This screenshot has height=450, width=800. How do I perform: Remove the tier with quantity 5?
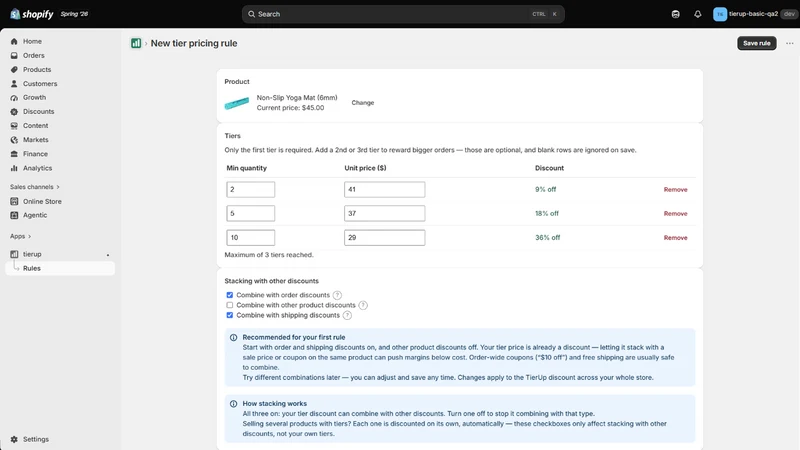pyautogui.click(x=676, y=213)
